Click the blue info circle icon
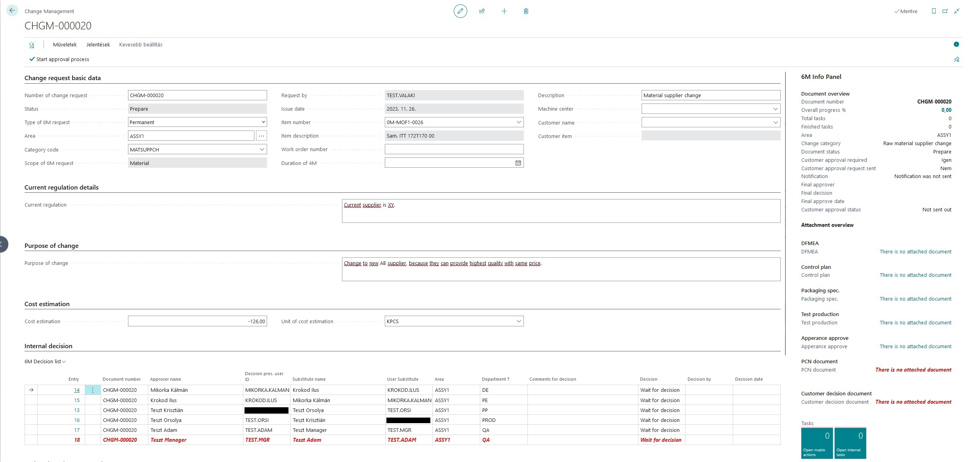 tap(956, 44)
